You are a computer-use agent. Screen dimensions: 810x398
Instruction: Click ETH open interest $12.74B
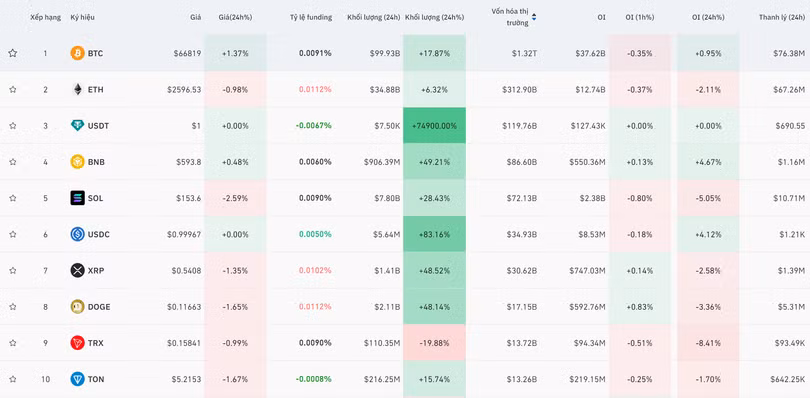(x=590, y=89)
